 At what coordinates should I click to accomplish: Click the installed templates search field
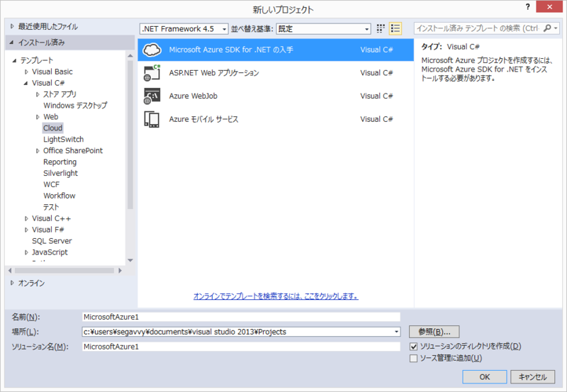pos(478,28)
